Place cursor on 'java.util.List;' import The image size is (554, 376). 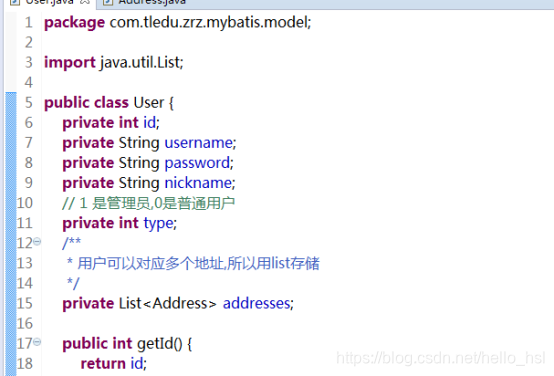coord(141,63)
